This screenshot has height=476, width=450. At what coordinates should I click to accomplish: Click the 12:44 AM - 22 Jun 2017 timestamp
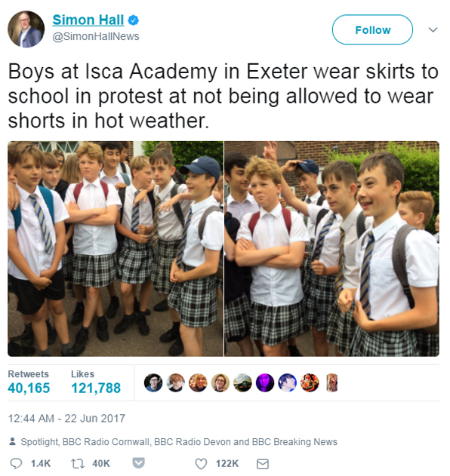(66, 419)
